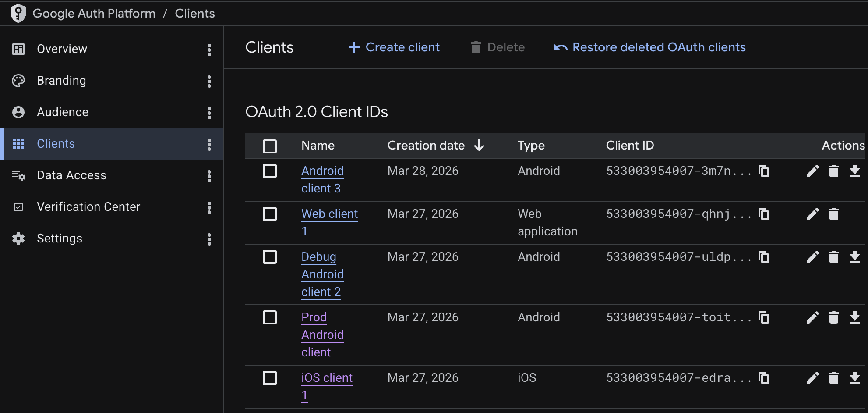Open the Web client 1 link
The image size is (868, 413).
(x=330, y=222)
